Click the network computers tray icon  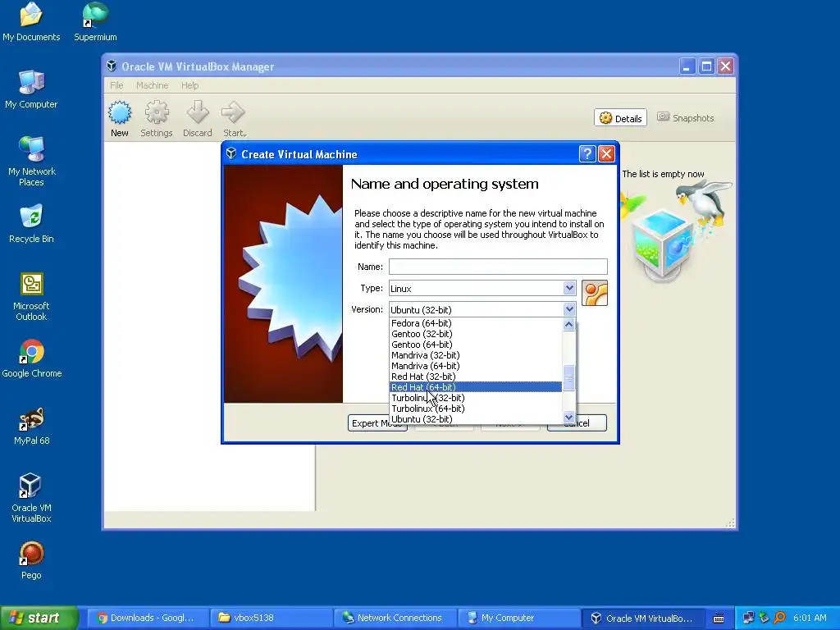(x=748, y=619)
